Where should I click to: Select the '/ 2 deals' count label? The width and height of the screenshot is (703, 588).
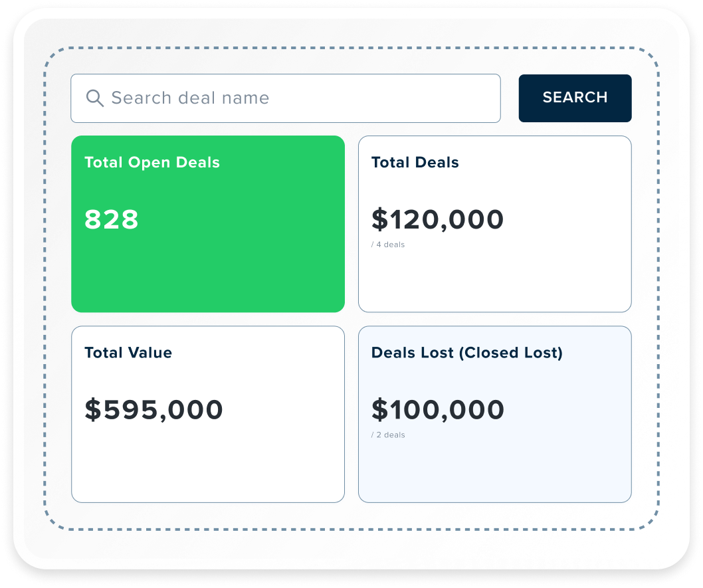[x=389, y=435]
